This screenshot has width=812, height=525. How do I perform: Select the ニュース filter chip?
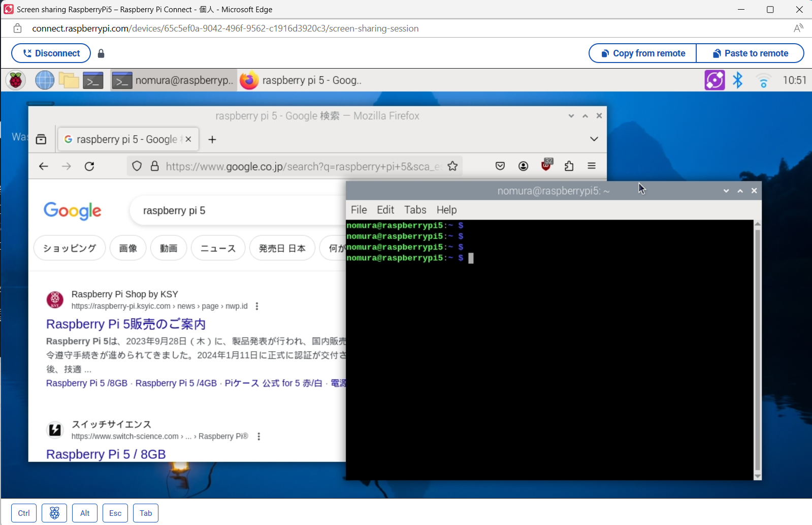click(x=218, y=248)
